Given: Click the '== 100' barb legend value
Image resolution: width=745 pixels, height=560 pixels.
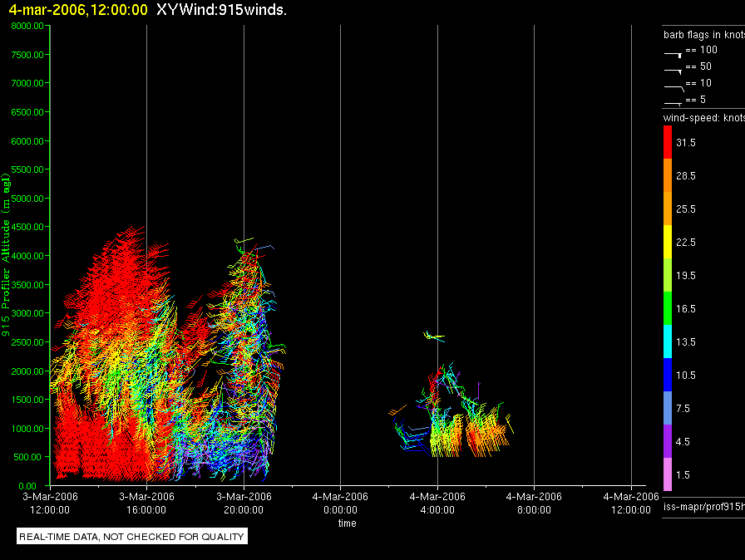Looking at the screenshot, I should (701, 50).
